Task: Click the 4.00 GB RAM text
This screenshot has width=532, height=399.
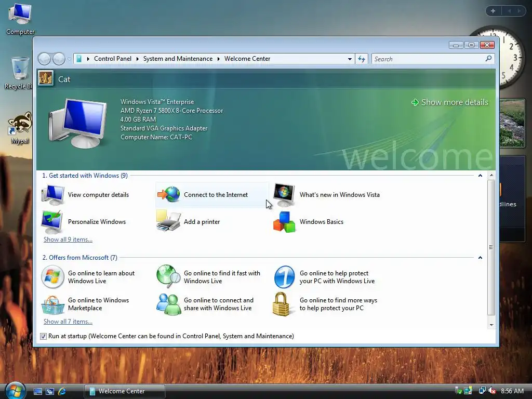Action: pos(138,119)
